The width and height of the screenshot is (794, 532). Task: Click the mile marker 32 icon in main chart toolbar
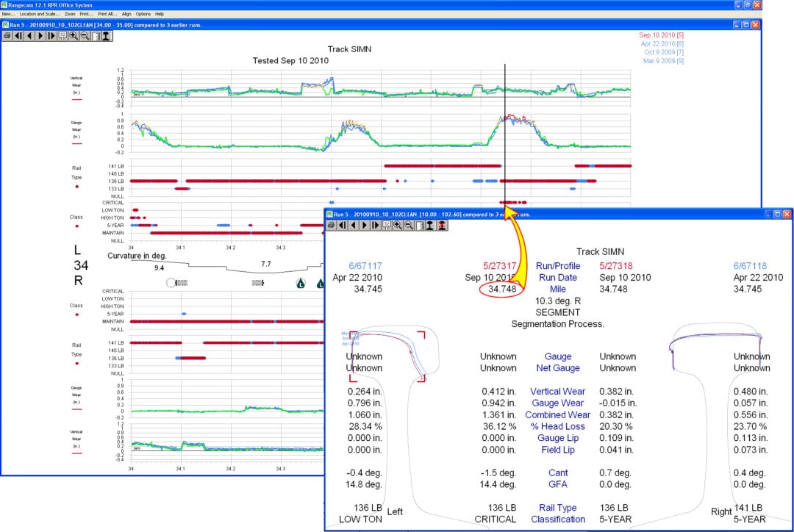click(62, 35)
